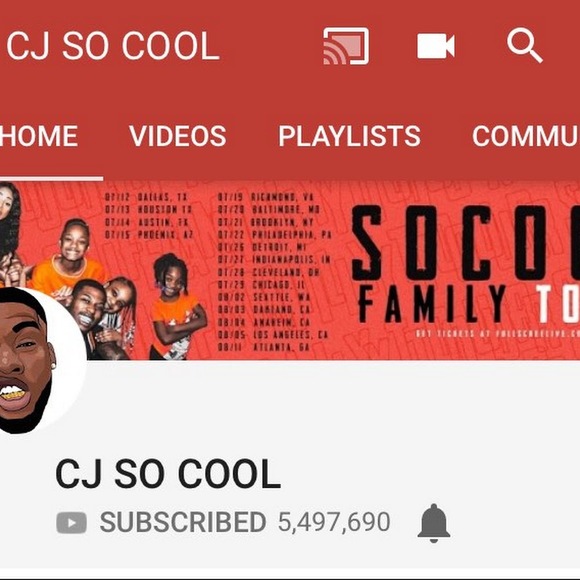Image resolution: width=580 pixels, height=580 pixels.
Task: Select the HOME tab
Action: 38,136
